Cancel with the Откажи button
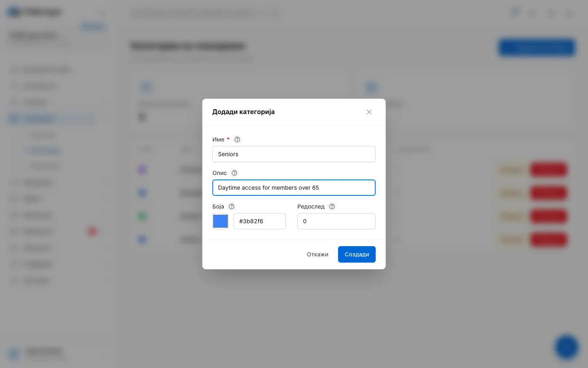The height and width of the screenshot is (368, 588). click(x=318, y=254)
